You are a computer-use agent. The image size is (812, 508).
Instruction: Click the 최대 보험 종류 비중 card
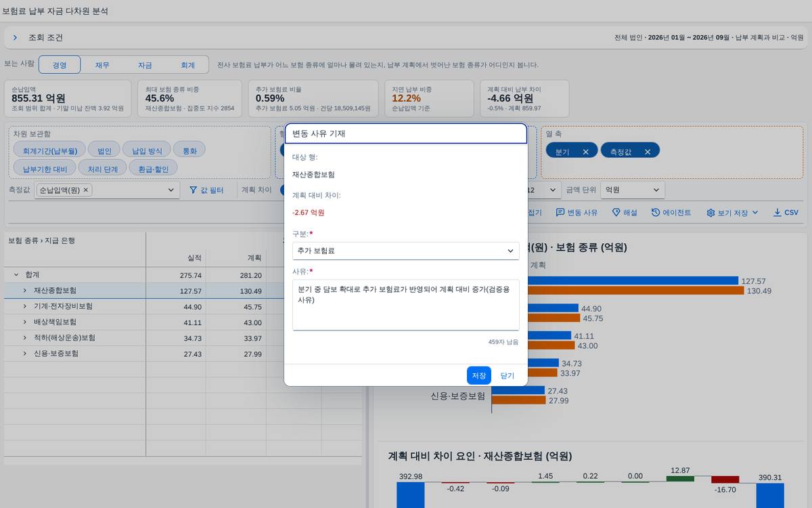tap(190, 99)
